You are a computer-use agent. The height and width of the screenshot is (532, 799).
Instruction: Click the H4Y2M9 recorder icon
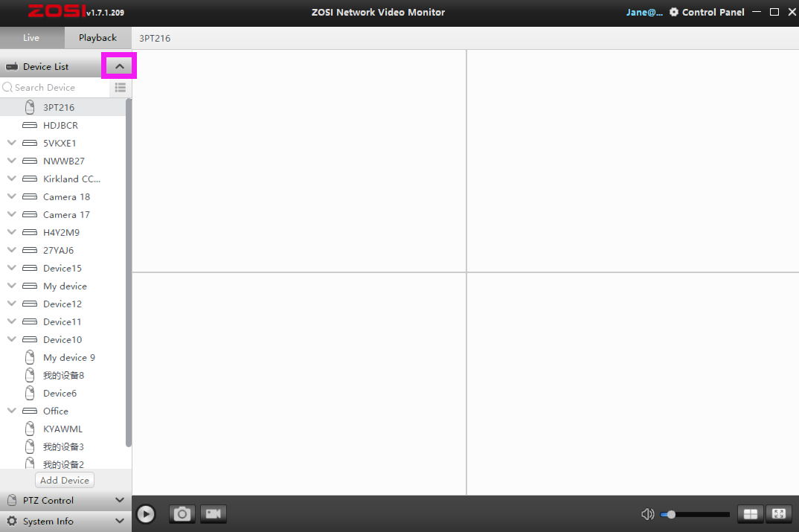[x=30, y=232]
